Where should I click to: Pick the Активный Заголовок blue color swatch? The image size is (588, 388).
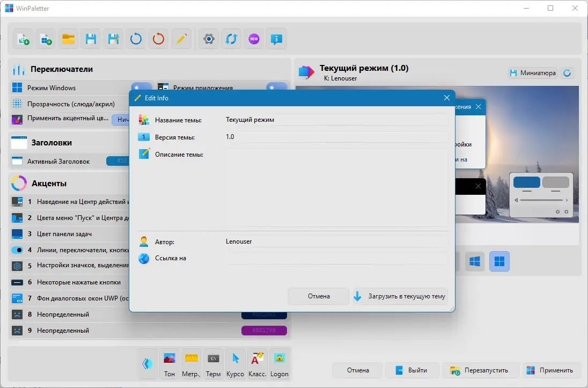[117, 161]
